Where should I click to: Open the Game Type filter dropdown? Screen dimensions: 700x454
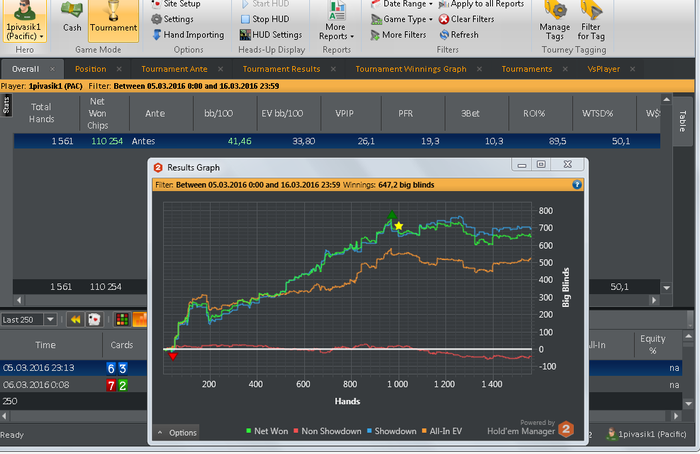click(x=402, y=19)
